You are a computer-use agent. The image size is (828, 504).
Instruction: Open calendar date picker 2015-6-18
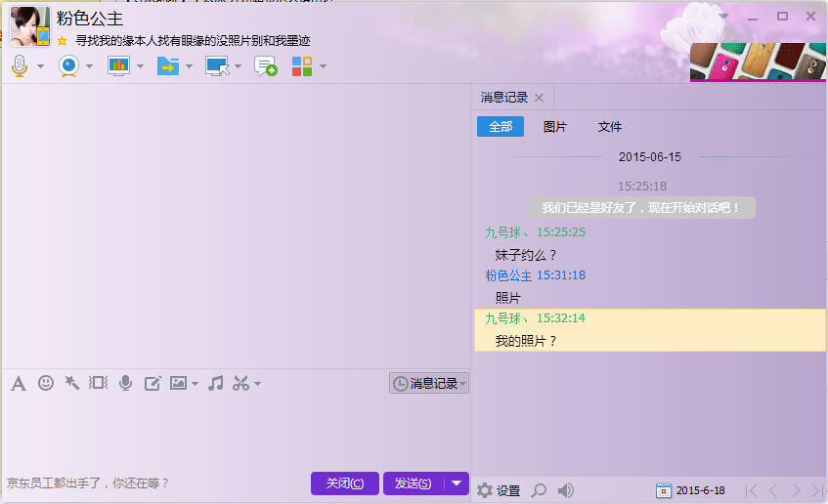point(690,490)
